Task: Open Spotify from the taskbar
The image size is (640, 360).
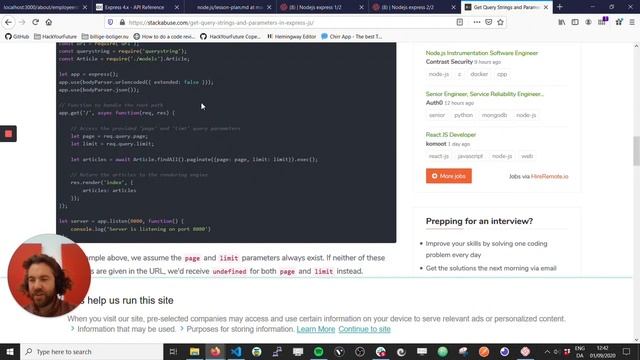Action: 318,352
